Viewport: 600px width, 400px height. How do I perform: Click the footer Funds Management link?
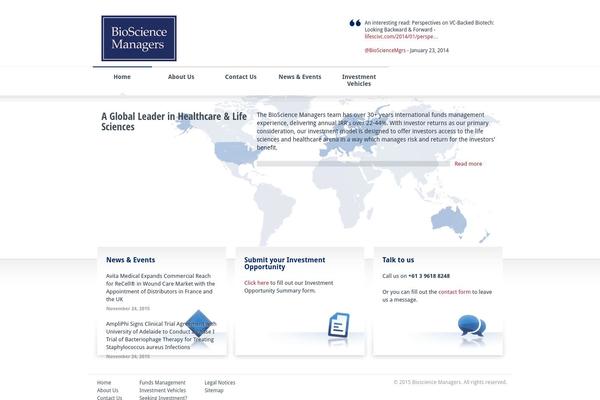162,383
